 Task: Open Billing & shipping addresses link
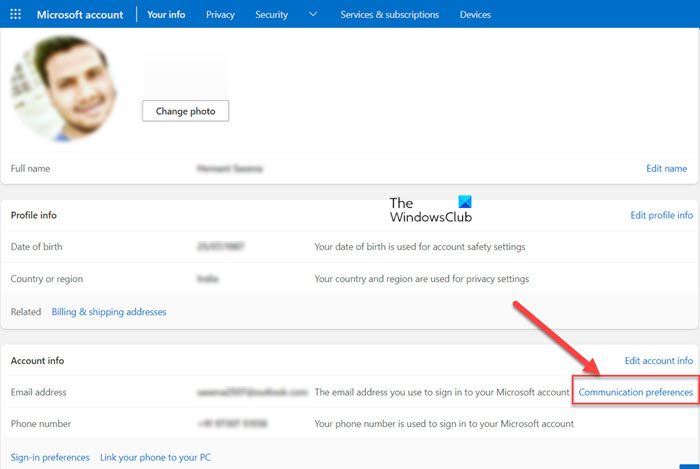point(109,311)
